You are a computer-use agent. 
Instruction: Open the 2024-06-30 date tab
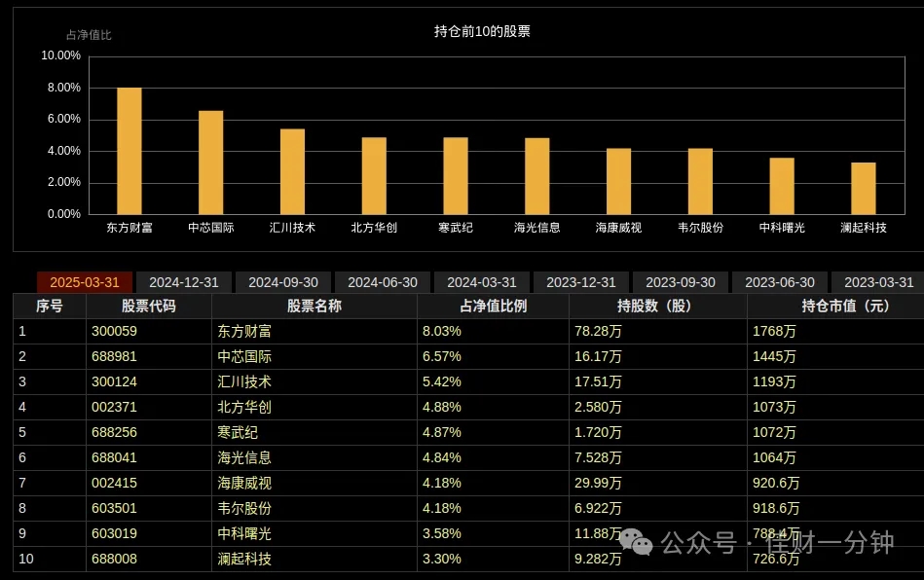tap(383, 282)
